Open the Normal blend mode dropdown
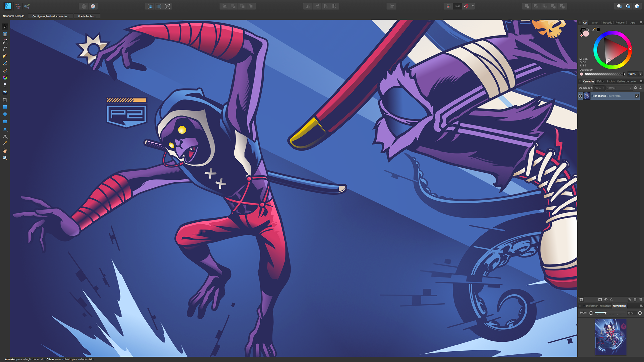 [619, 88]
